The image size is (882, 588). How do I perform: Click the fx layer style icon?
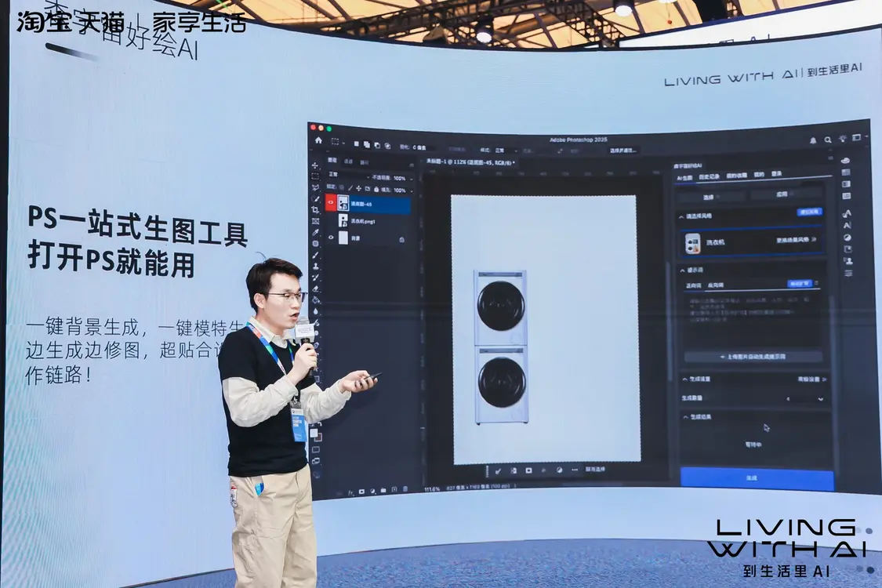tap(350, 493)
